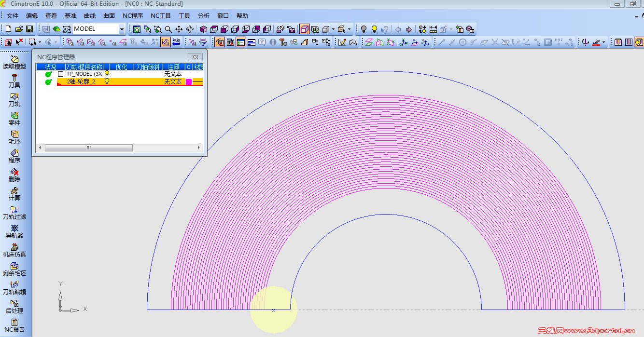Delete using the 删除 sidebar icon
This screenshot has height=337, width=644.
(14, 175)
